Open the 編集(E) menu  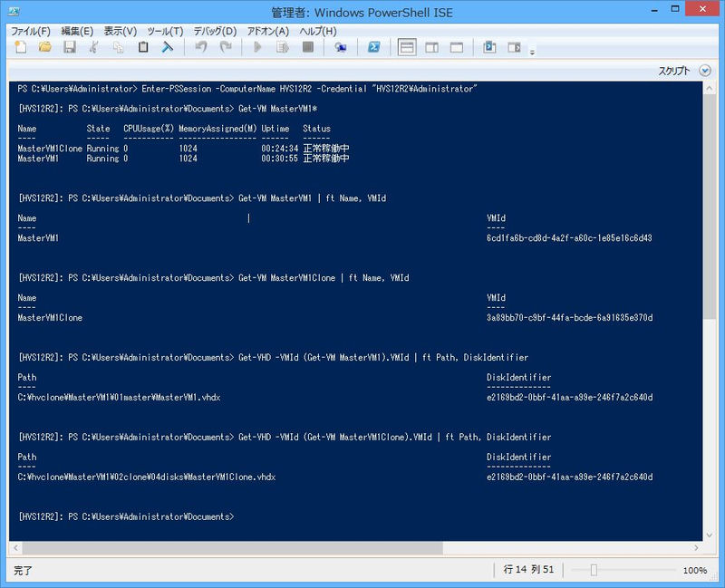[77, 31]
